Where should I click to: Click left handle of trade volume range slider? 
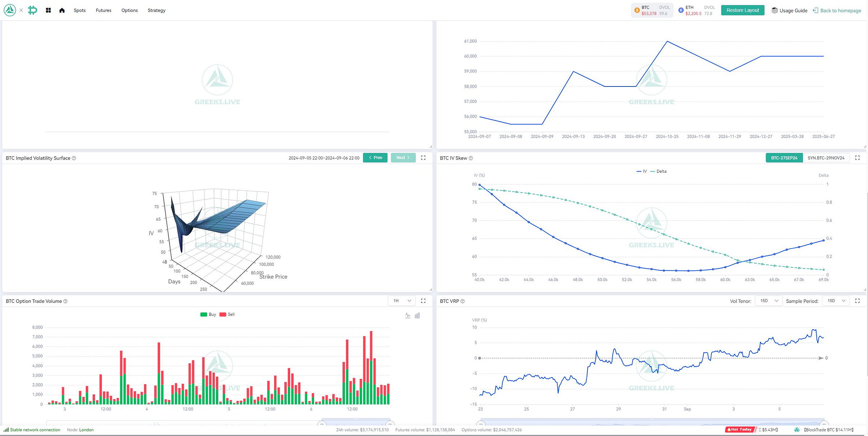pyautogui.click(x=322, y=423)
